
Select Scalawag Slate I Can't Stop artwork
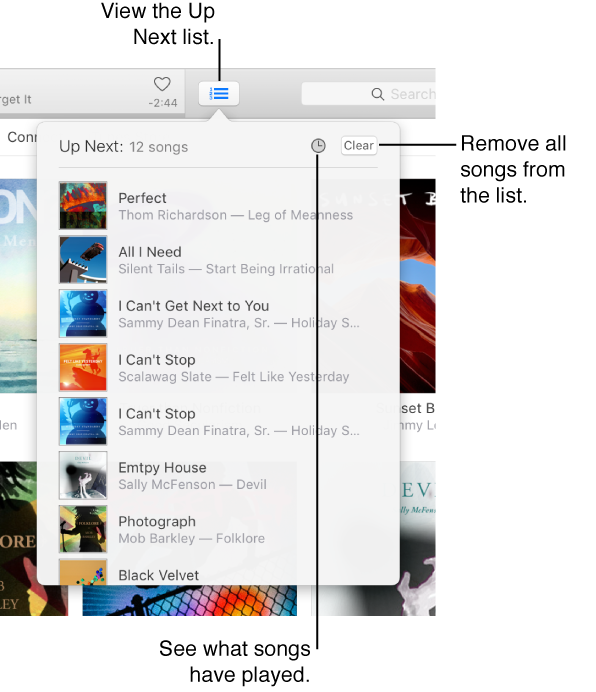tap(83, 367)
